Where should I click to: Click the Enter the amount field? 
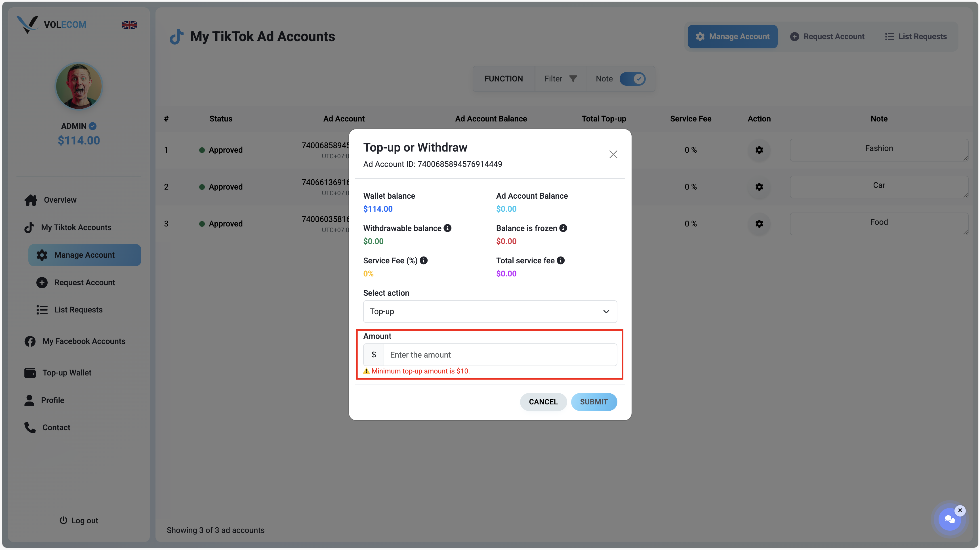coord(500,355)
